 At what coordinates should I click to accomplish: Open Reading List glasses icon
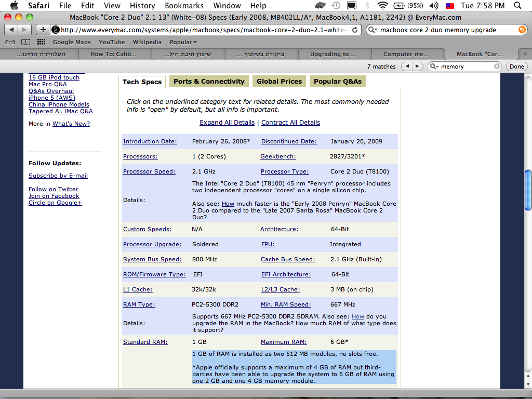point(10,42)
